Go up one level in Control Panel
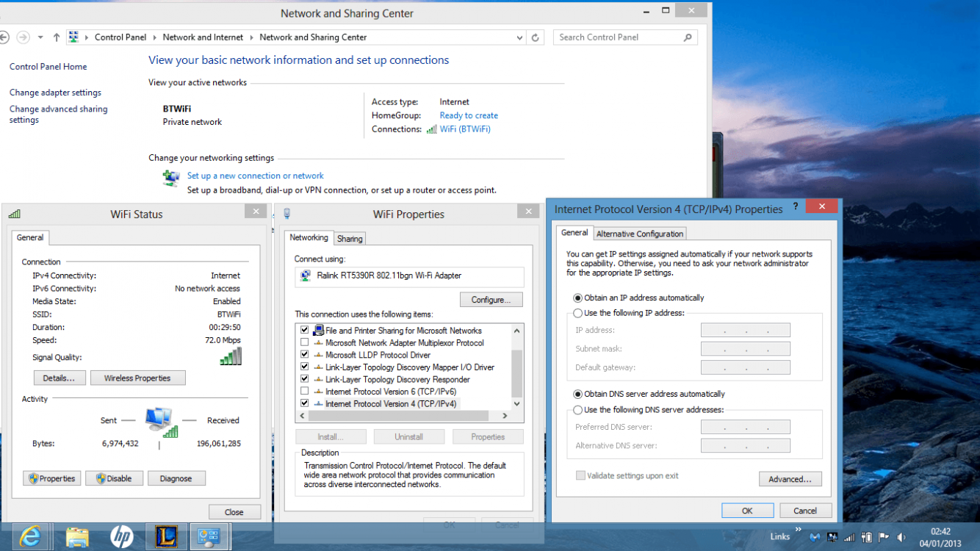The width and height of the screenshot is (980, 551). [57, 37]
